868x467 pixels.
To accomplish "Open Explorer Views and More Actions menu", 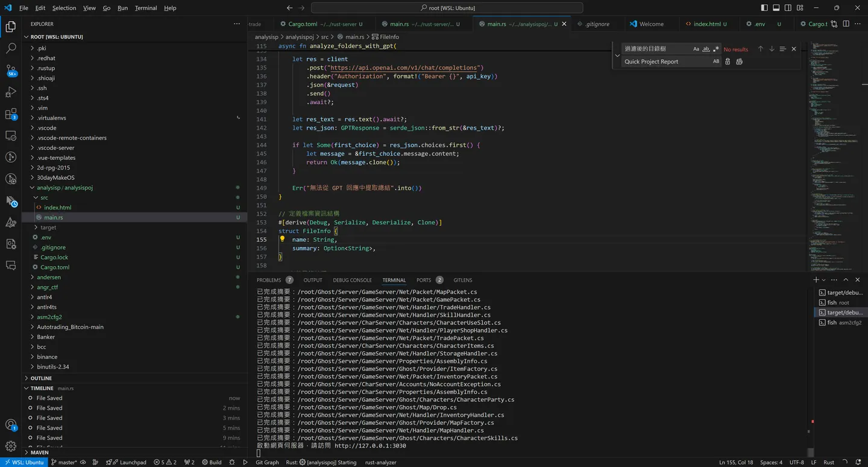I will pyautogui.click(x=237, y=24).
